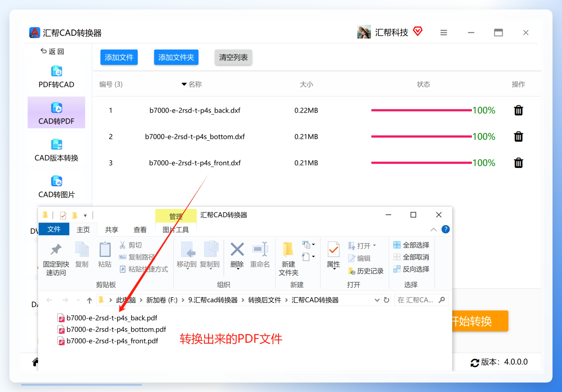Click 全部选择 in the select group
This screenshot has width=562, height=392.
tap(411, 245)
